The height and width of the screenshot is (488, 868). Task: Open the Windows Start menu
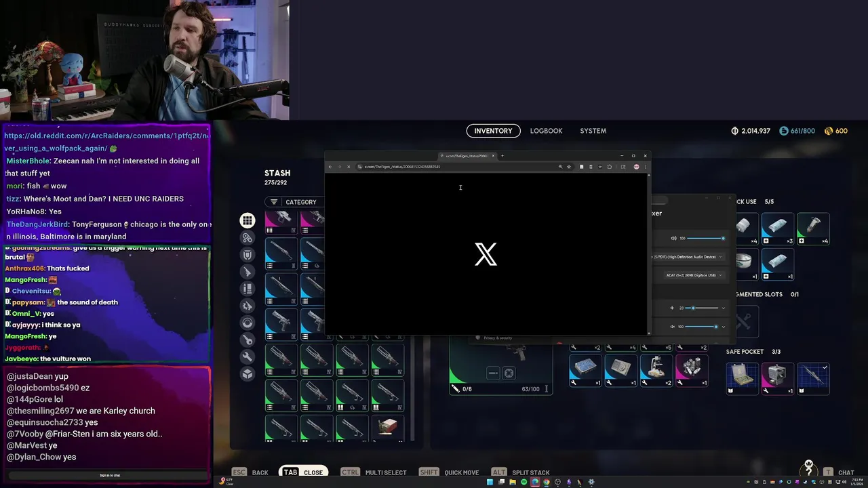point(490,483)
